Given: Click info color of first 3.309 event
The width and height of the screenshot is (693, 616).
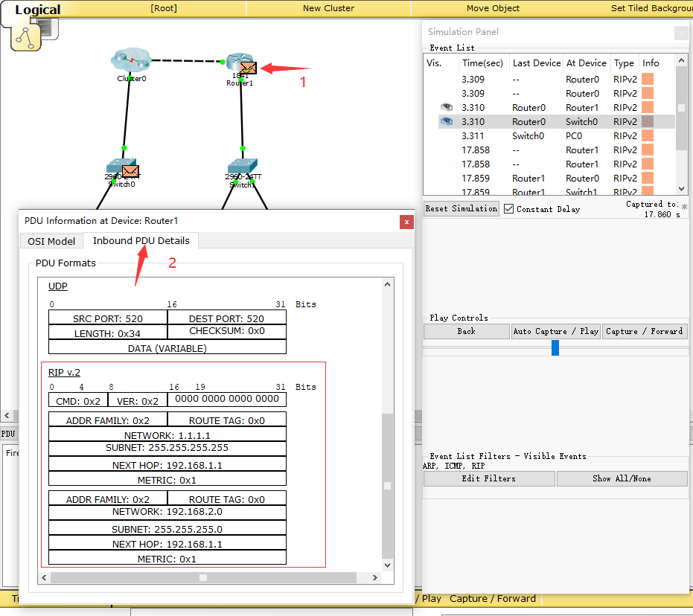Looking at the screenshot, I should coord(648,79).
